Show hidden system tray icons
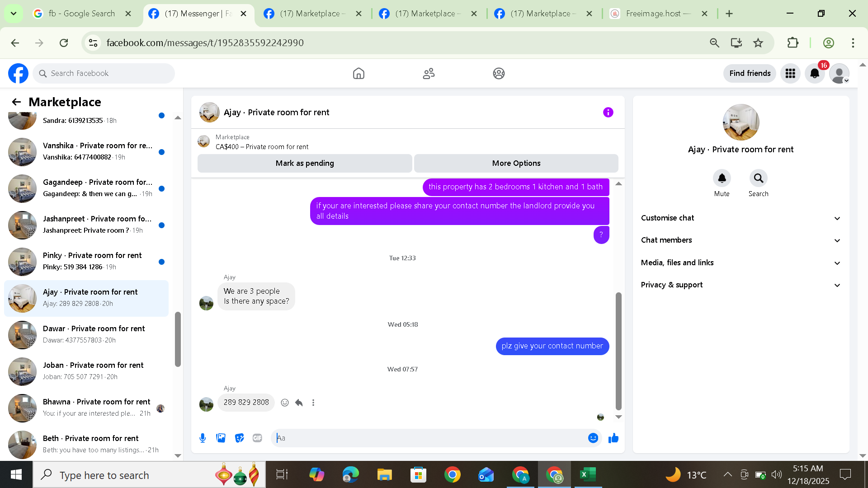The height and width of the screenshot is (488, 868). pyautogui.click(x=727, y=474)
